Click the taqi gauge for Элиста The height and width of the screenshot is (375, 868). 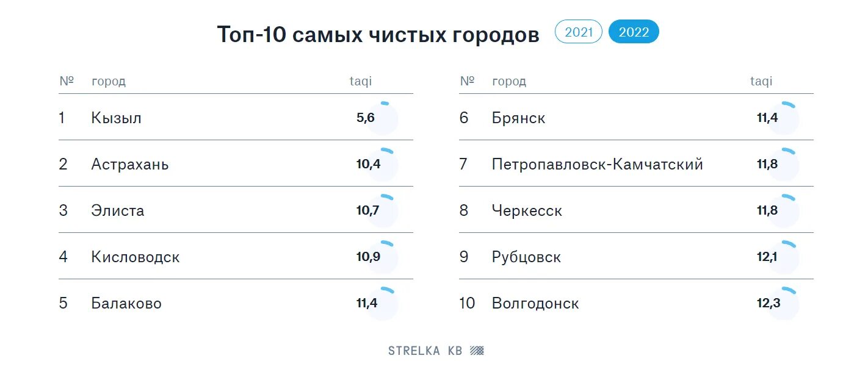(x=383, y=211)
